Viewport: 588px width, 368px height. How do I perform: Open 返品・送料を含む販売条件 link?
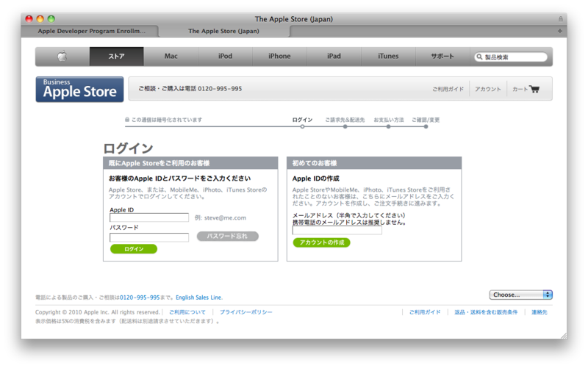(486, 312)
